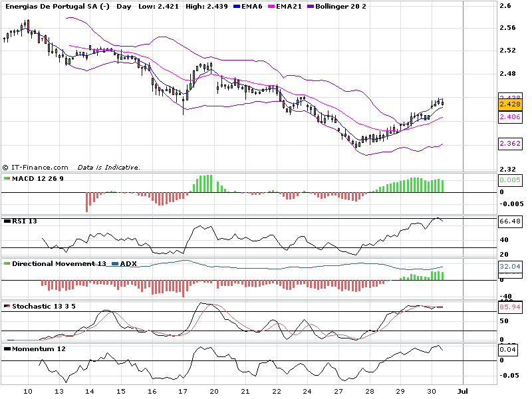Select date 14 on the time axis
The image size is (532, 399).
coord(90,392)
